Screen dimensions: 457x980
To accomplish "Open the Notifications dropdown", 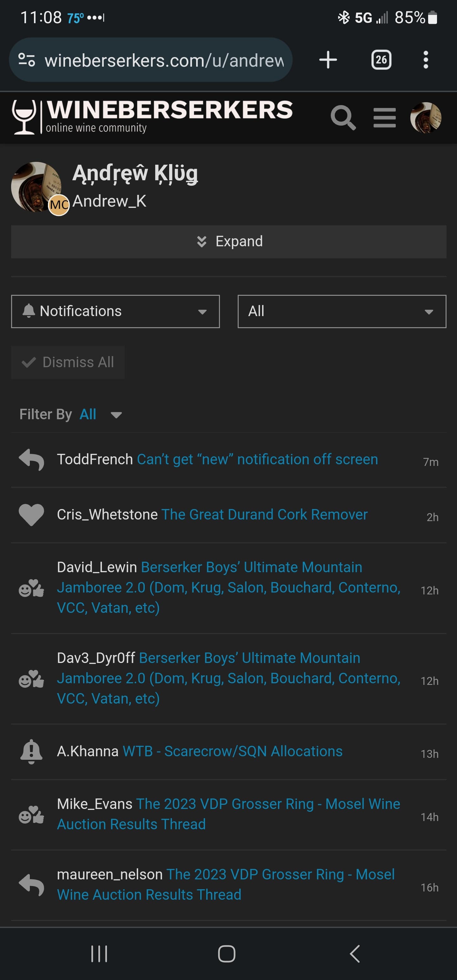I will tap(115, 311).
